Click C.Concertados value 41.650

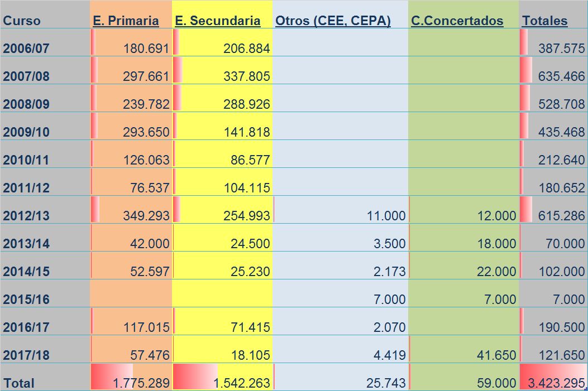coord(496,355)
